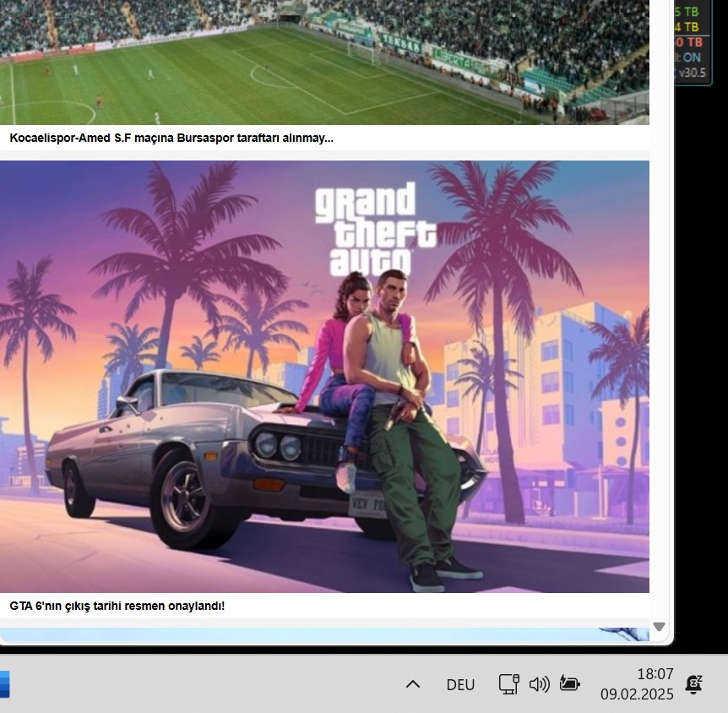The width and height of the screenshot is (728, 713).
Task: Open Kocaelispor-Amed S.F Bursaspor headline
Action: [171, 138]
